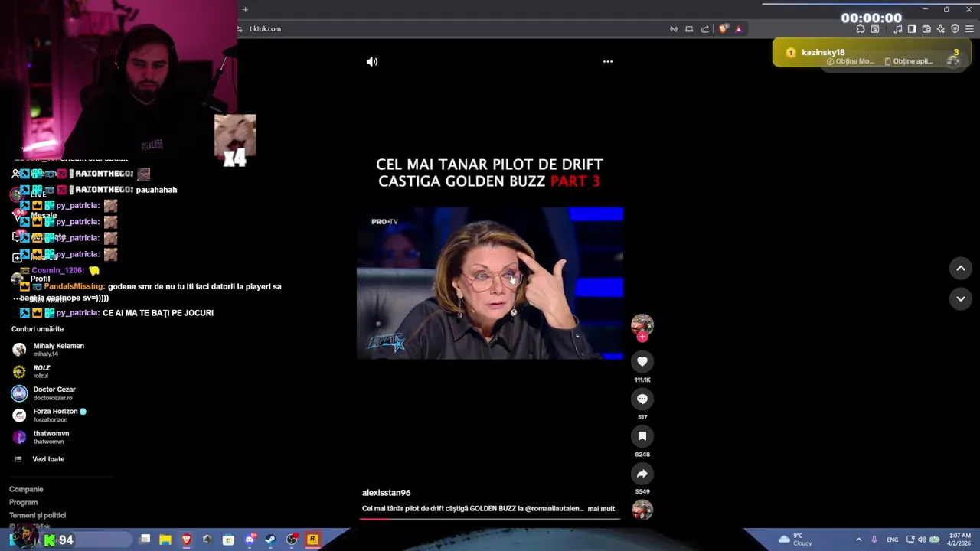This screenshot has height=551, width=980.
Task: Open the video options three-dot menu
Action: [x=608, y=61]
